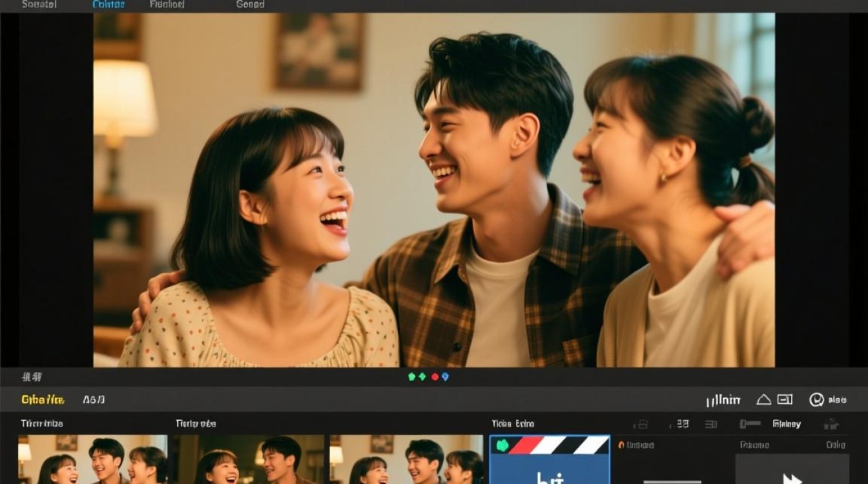Viewport: 868px width, 484px height.
Task: Click the rectangular screen icon beside the triangle
Action: coord(785,399)
